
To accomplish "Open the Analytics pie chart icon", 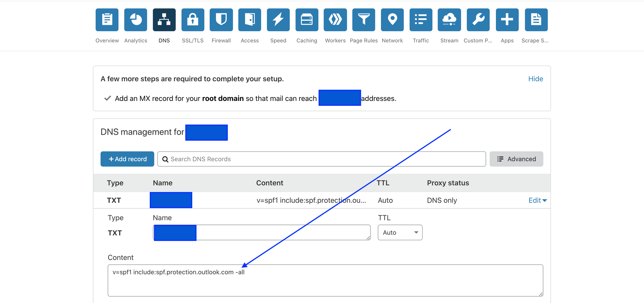I will click(x=136, y=20).
